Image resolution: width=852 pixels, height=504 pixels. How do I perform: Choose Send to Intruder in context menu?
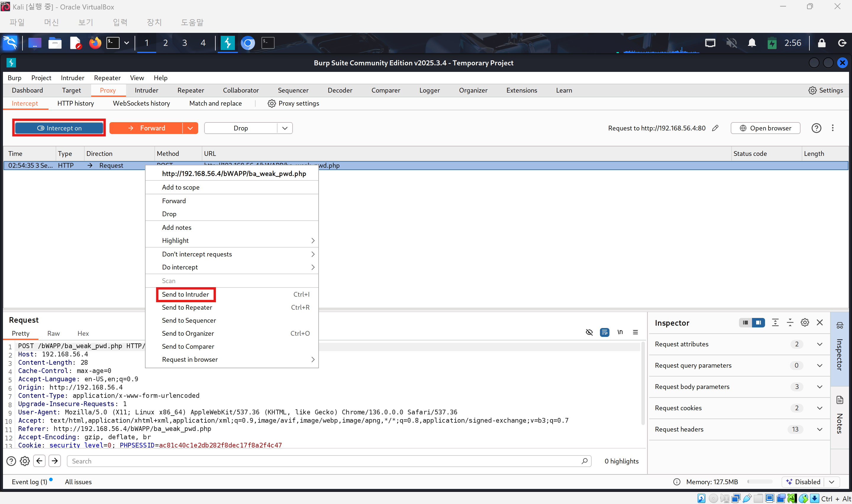pos(185,295)
